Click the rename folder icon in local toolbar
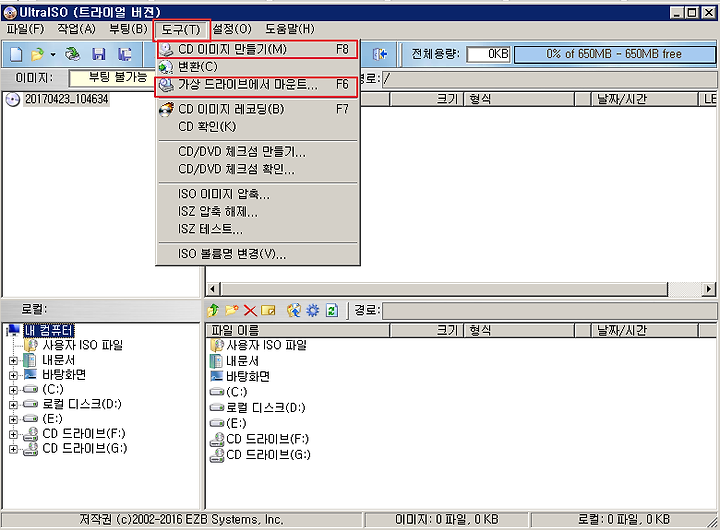 [268, 311]
